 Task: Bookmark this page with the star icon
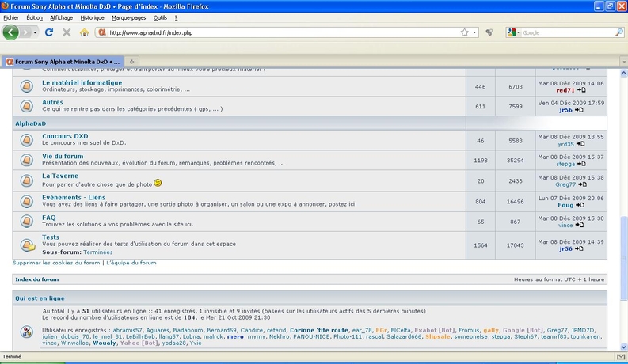point(464,32)
